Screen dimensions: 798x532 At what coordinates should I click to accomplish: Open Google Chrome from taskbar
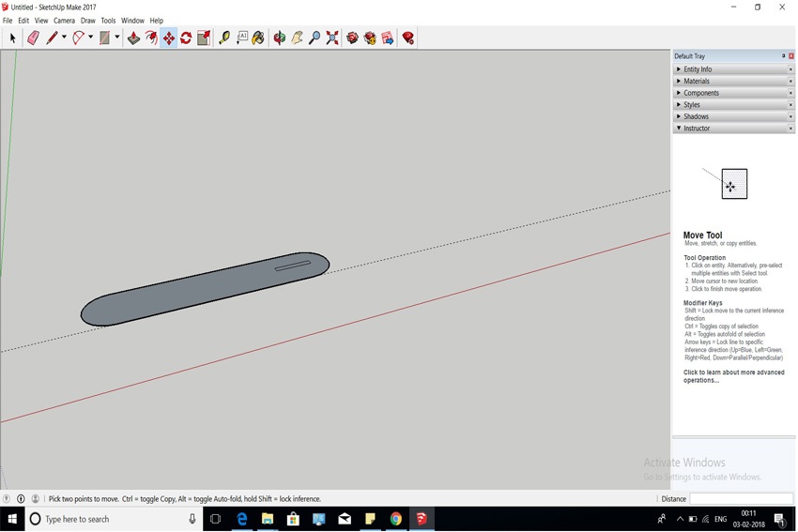pyautogui.click(x=395, y=519)
